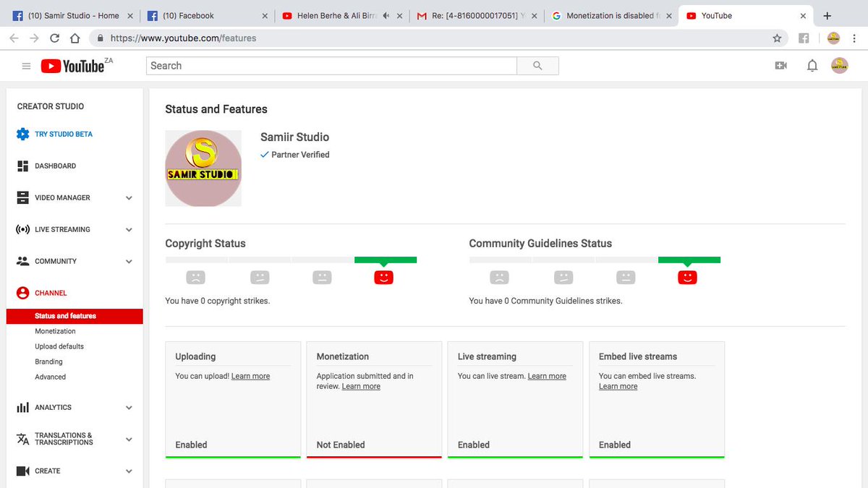Image resolution: width=868 pixels, height=488 pixels.
Task: Click the Translations & Transcriptions icon
Action: pos(22,439)
